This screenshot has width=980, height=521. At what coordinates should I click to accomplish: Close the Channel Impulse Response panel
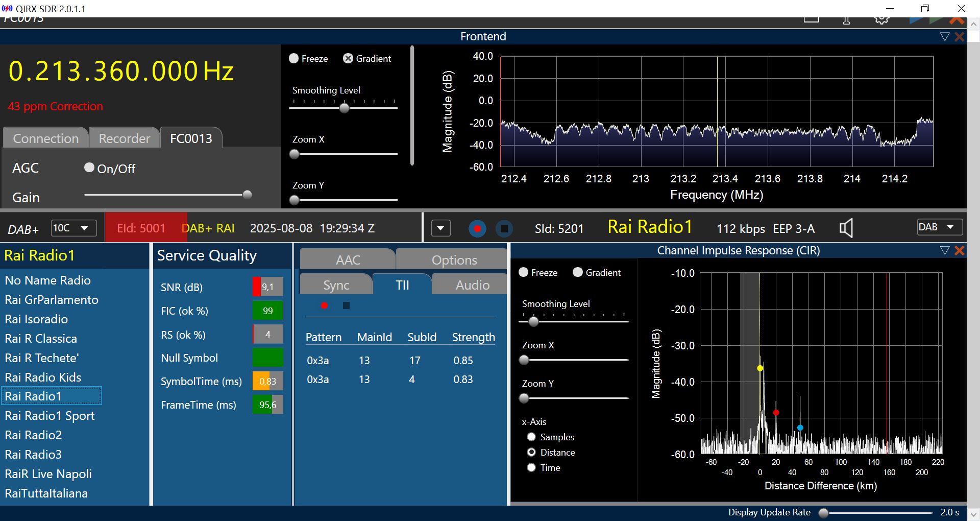pos(960,250)
